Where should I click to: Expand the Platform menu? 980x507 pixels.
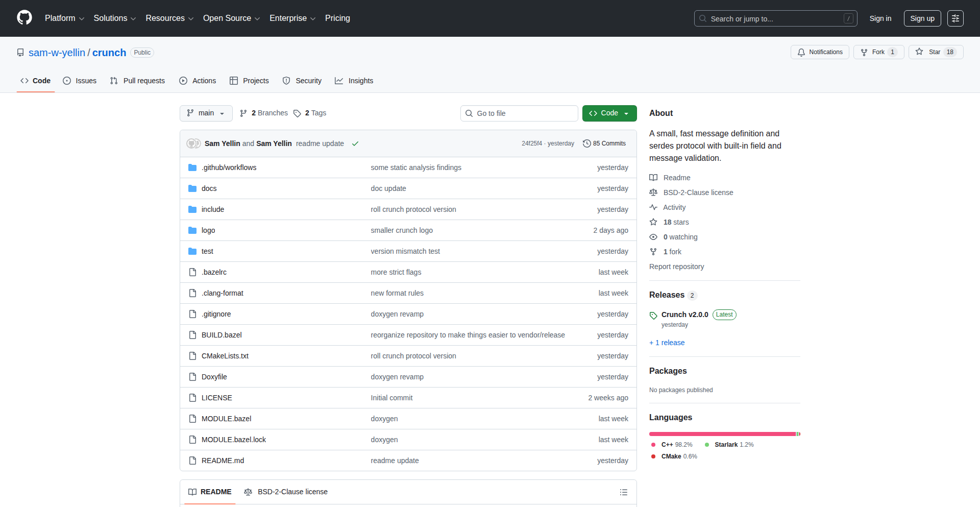pyautogui.click(x=64, y=18)
